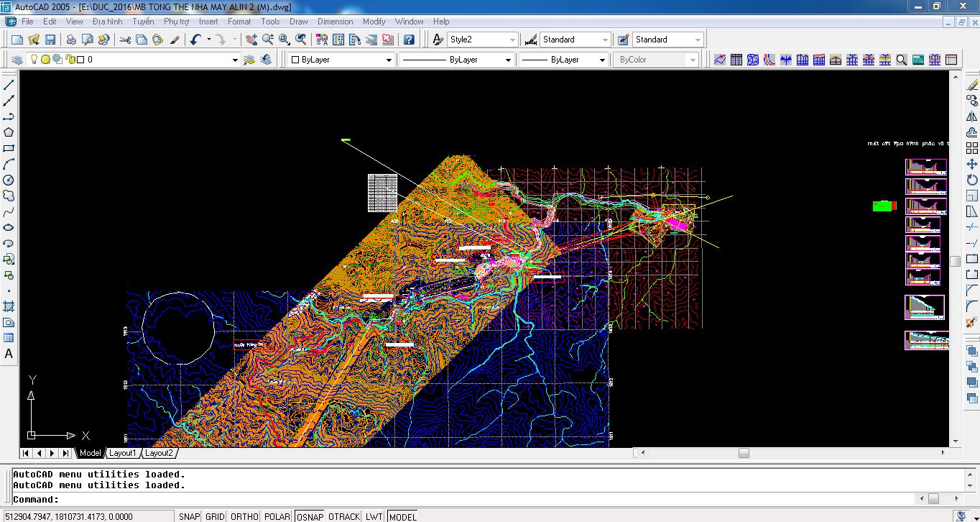
Task: Toggle ORTHO mode in status bar
Action: [x=244, y=516]
